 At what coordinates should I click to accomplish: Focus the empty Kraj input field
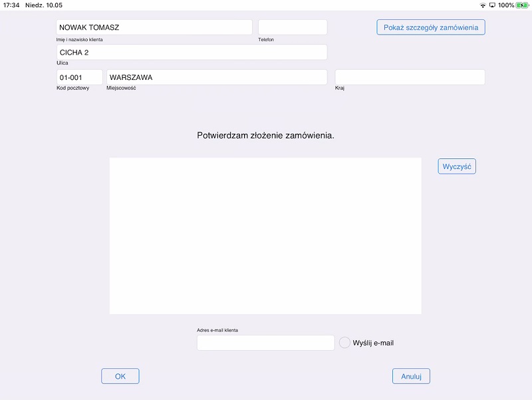(x=410, y=77)
